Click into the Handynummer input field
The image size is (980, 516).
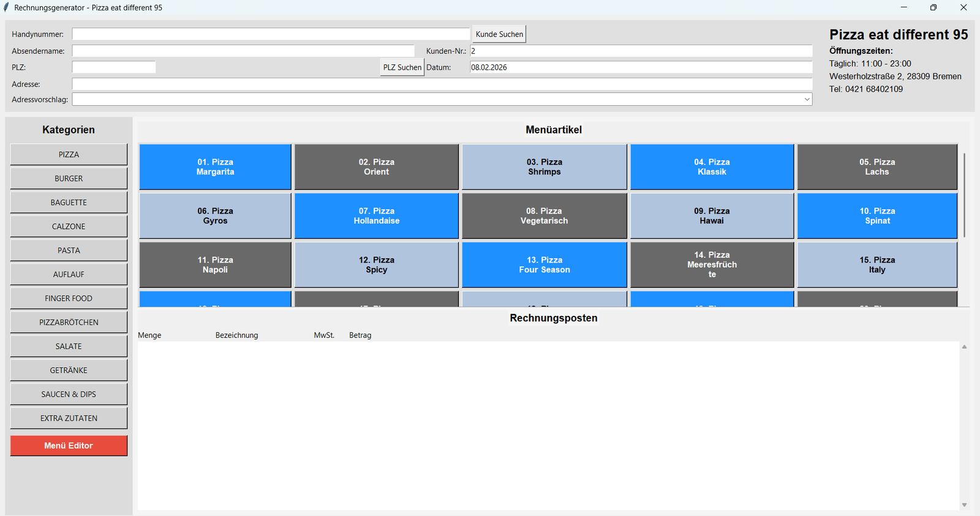click(271, 34)
